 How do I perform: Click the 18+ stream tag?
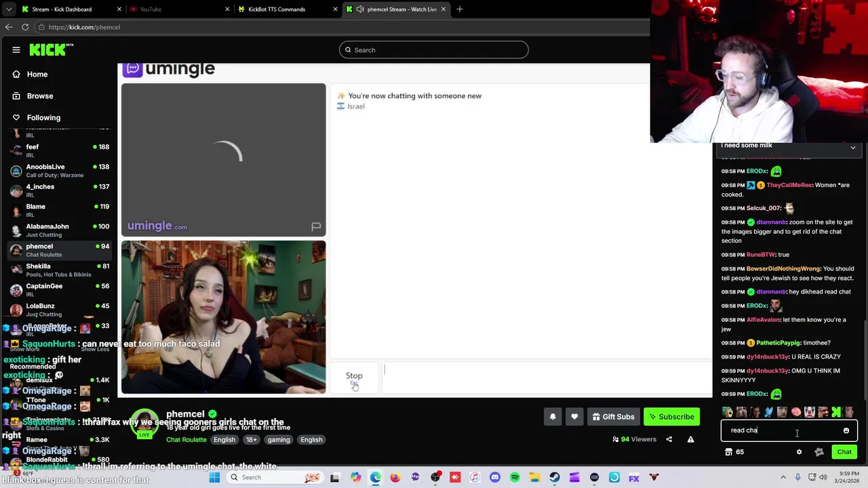(x=251, y=439)
